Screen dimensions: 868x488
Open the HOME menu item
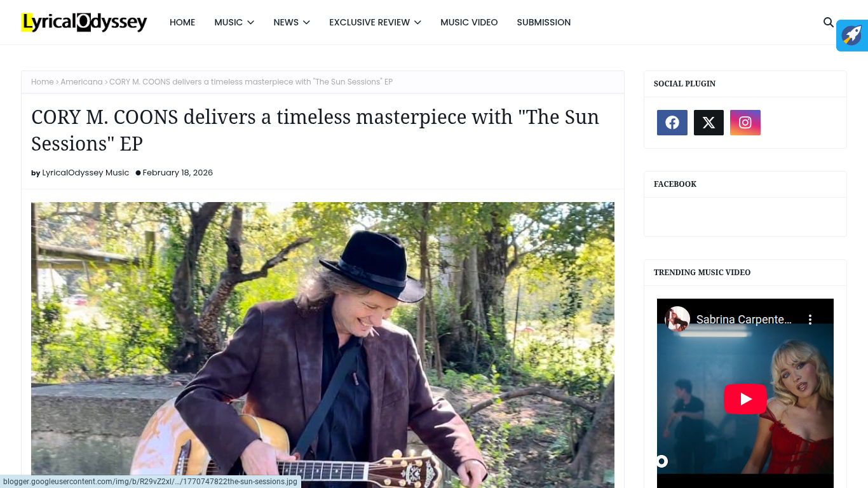pyautogui.click(x=182, y=22)
